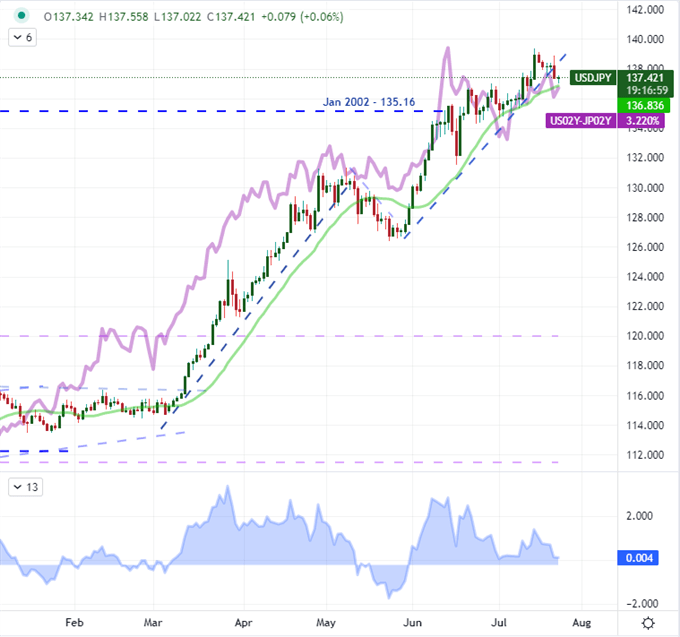Click the 130.000 price scale label
The width and height of the screenshot is (680, 637).
pyautogui.click(x=645, y=188)
